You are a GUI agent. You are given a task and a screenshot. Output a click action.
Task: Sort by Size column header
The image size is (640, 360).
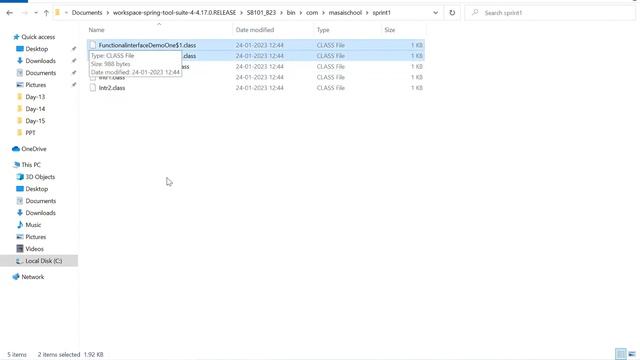[x=390, y=30]
